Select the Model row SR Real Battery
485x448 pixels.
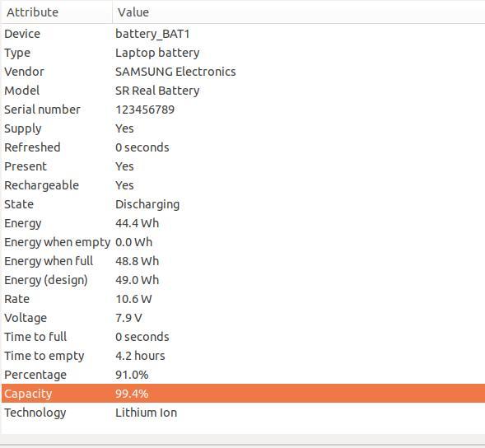[x=243, y=91]
